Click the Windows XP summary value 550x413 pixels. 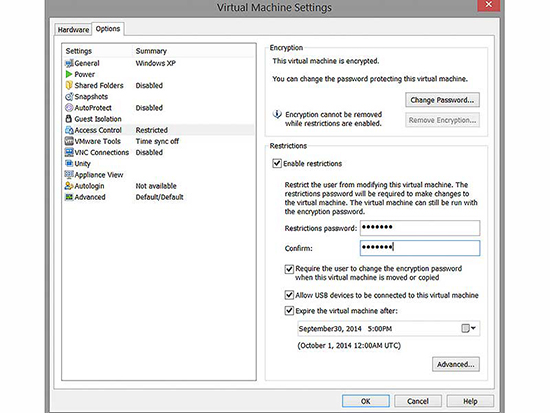(x=155, y=63)
